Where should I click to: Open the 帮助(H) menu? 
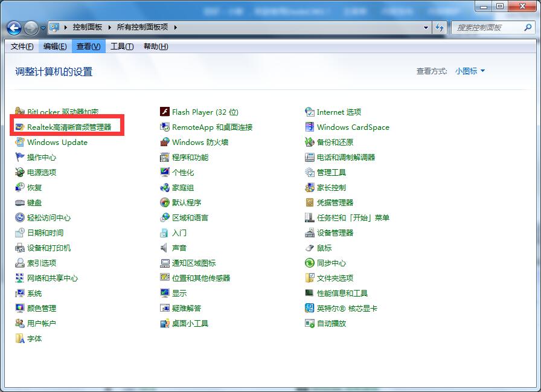[x=156, y=47]
